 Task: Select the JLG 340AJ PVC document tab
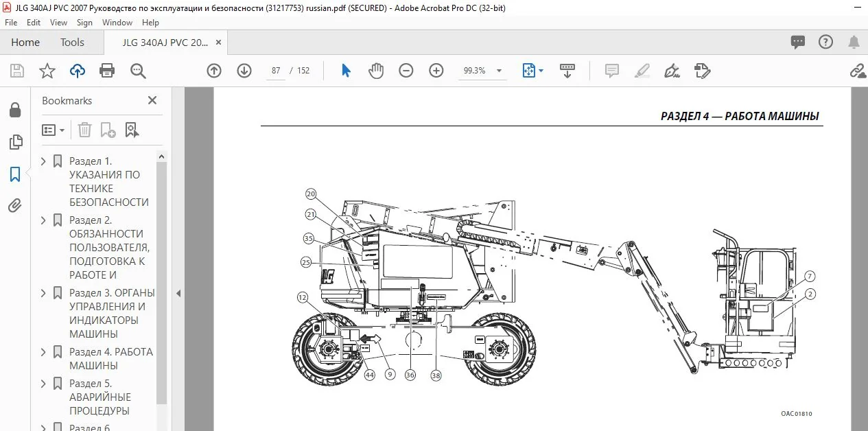pos(165,43)
